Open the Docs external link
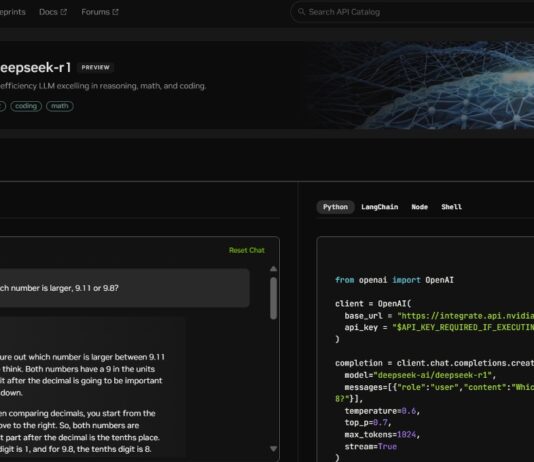 pos(53,12)
